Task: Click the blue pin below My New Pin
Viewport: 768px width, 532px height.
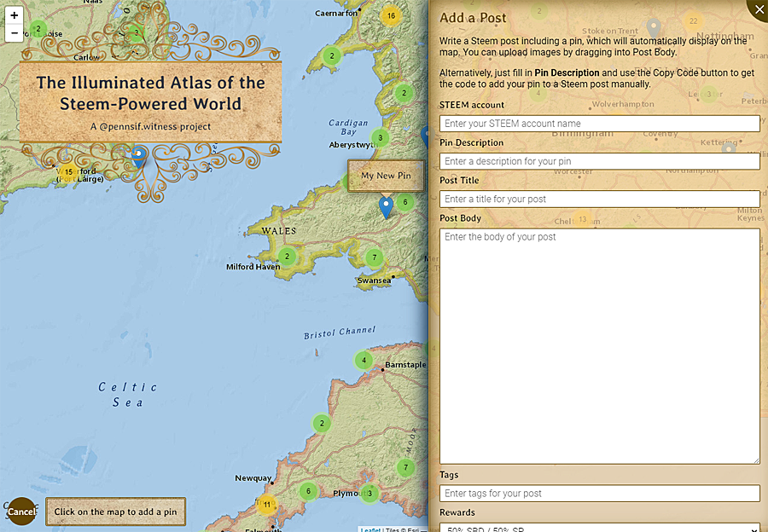Action: (386, 207)
